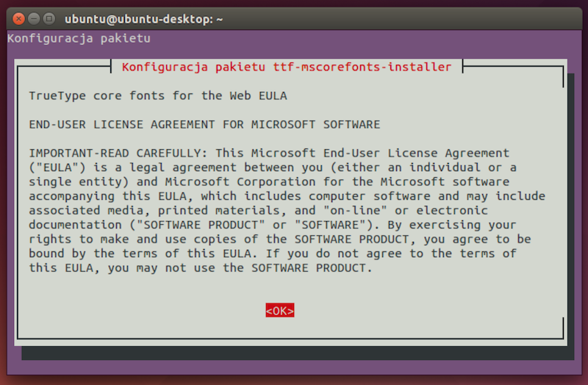Maximize the terminal window
This screenshot has height=385, width=588.
(49, 18)
